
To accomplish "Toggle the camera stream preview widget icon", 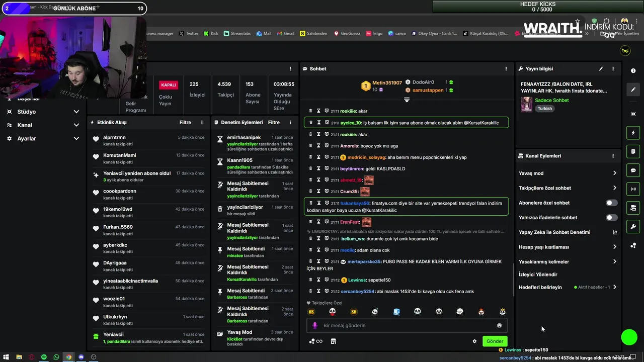I will [x=633, y=208].
